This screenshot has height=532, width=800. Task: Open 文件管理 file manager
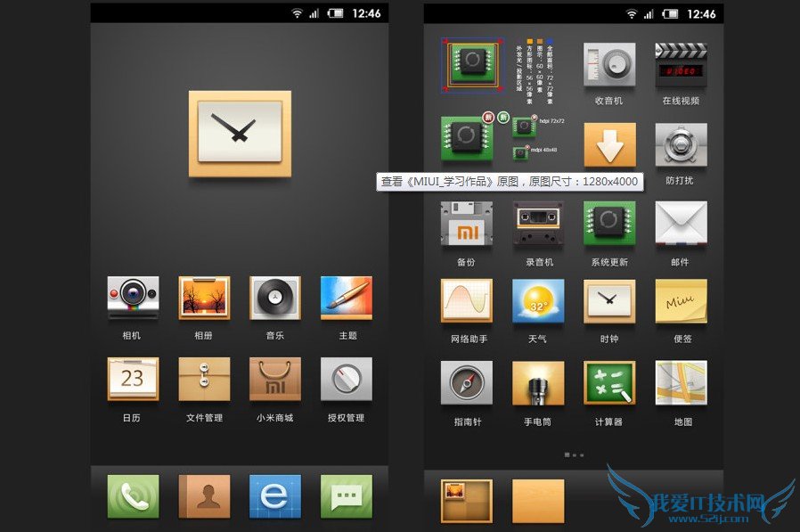pos(204,379)
